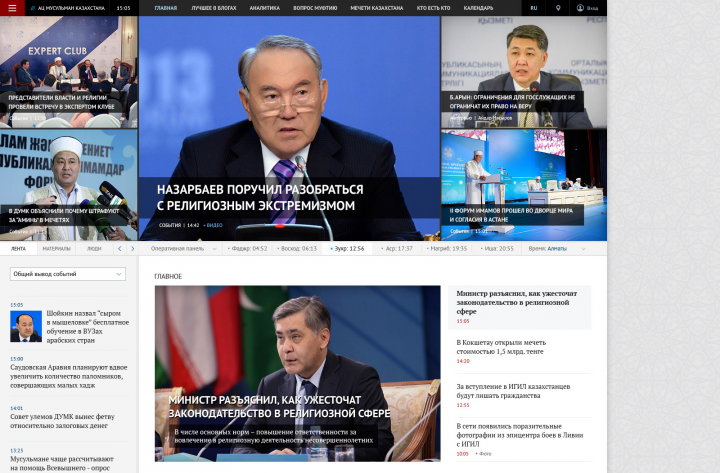Viewport: 720px width, 473px height.
Task: Select the Иша 20:55 prayer time
Action: point(497,248)
